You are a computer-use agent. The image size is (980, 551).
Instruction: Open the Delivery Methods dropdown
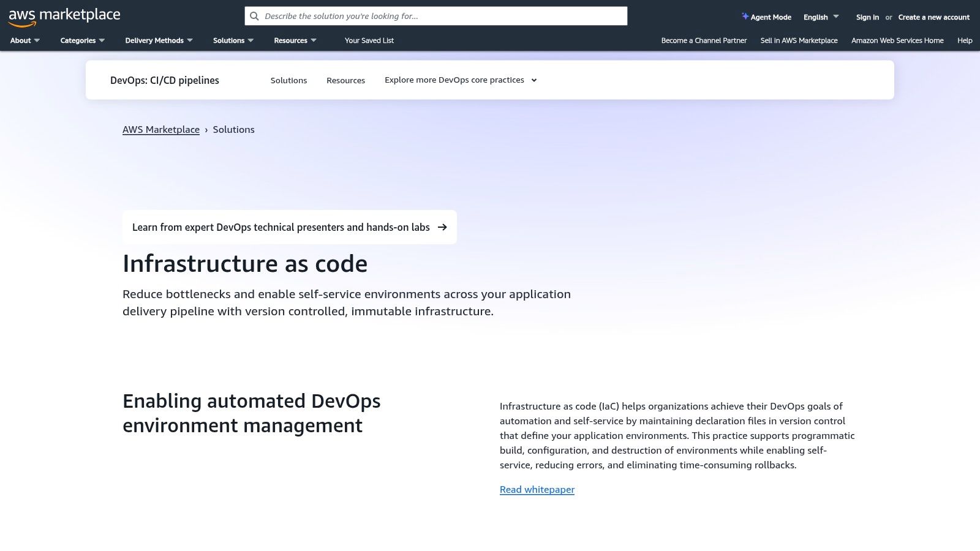[x=158, y=40]
